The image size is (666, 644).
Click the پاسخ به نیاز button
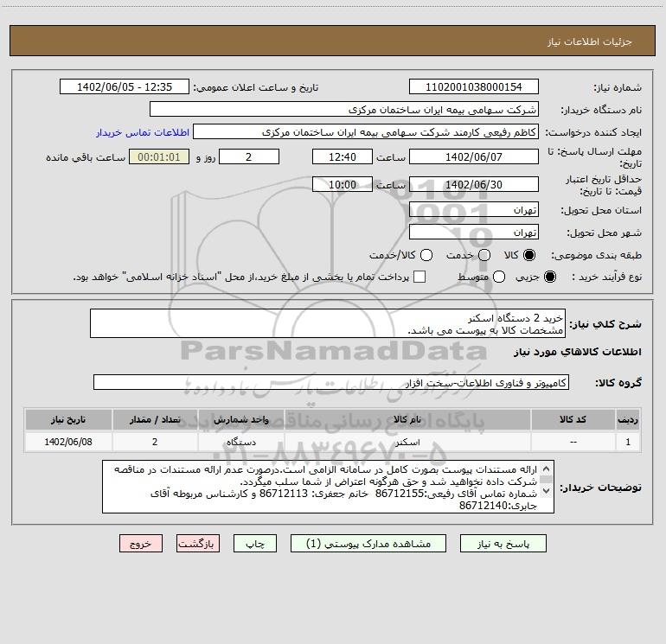point(503,544)
